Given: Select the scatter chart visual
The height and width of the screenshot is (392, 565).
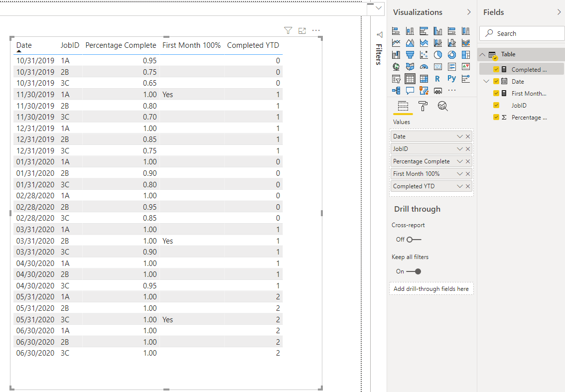Looking at the screenshot, I should (424, 55).
